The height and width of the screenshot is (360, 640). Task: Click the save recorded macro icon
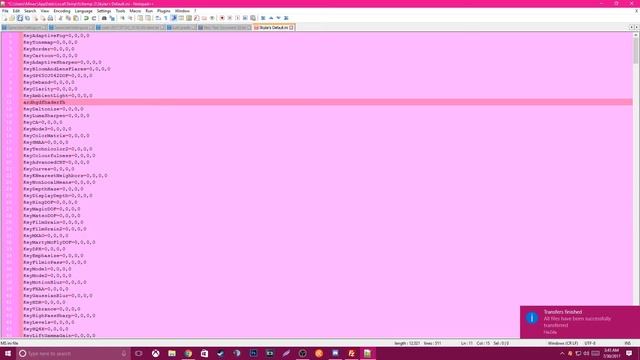click(253, 18)
